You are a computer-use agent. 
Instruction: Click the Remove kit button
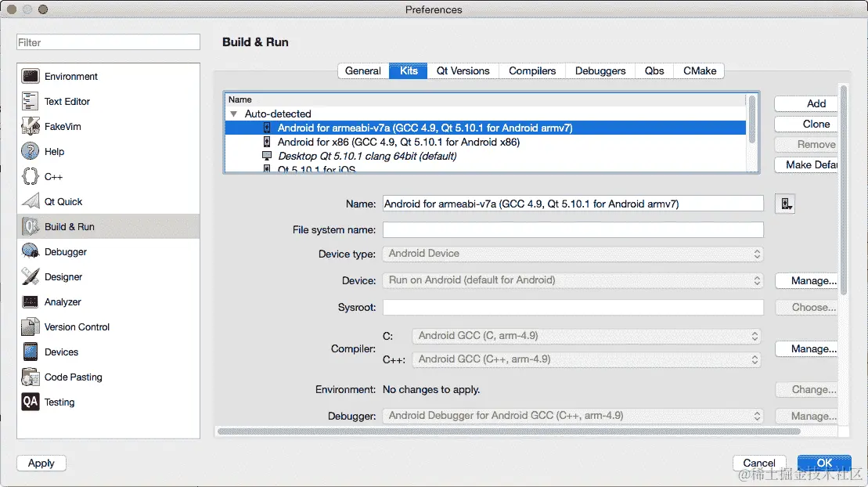[x=806, y=144]
